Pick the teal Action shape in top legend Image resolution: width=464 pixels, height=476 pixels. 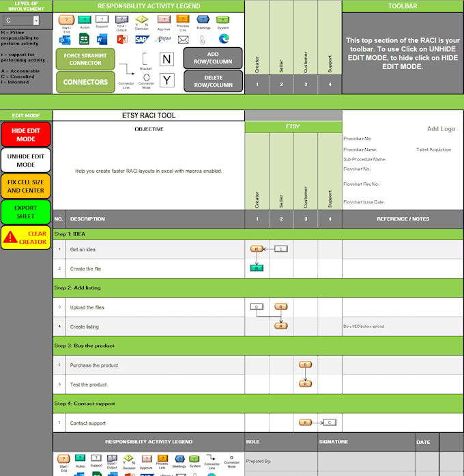pyautogui.click(x=85, y=20)
